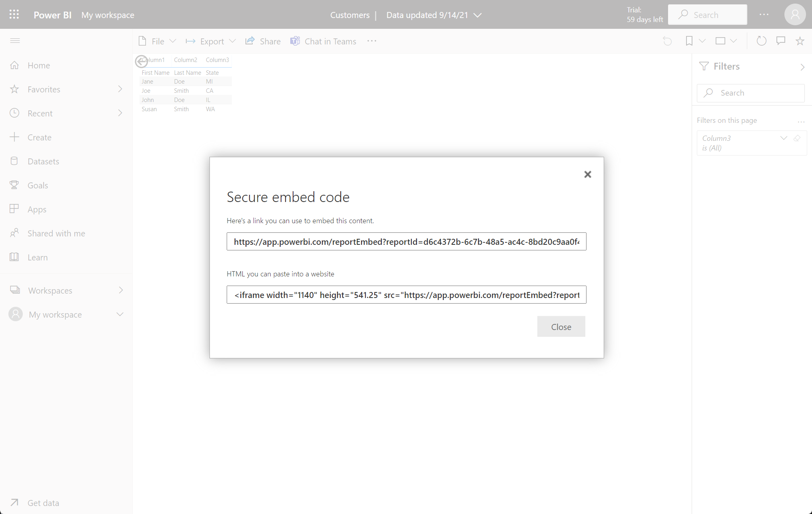Click the refresh visuals icon
Screen dimensions: 812x514
click(x=761, y=41)
